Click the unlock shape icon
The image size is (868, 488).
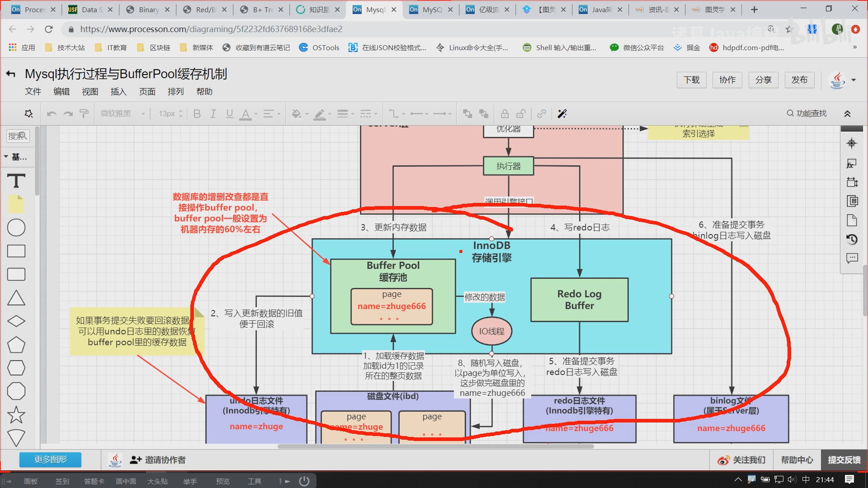[521, 114]
